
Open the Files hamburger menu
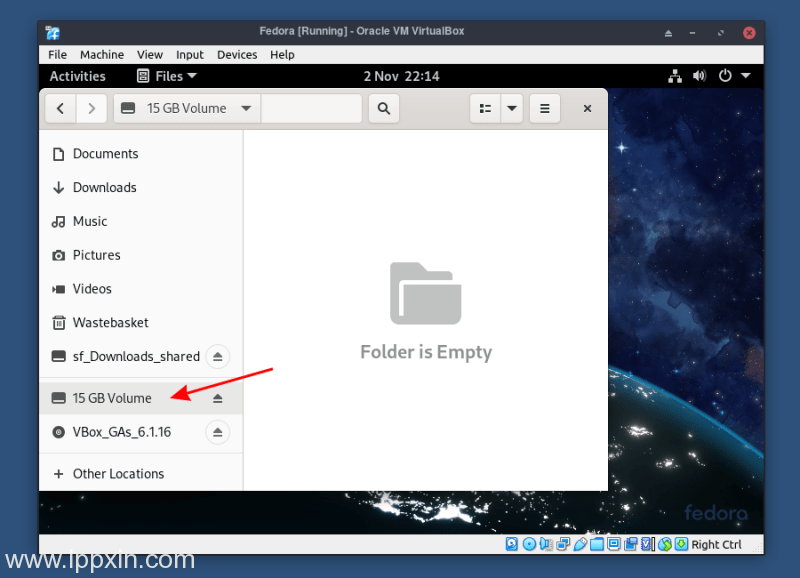click(x=544, y=108)
